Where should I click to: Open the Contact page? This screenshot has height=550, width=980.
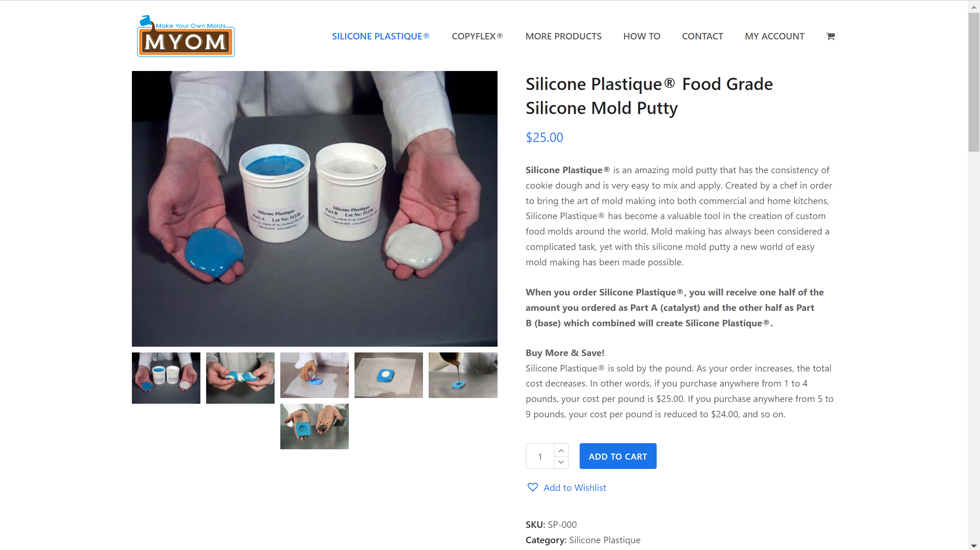click(702, 36)
